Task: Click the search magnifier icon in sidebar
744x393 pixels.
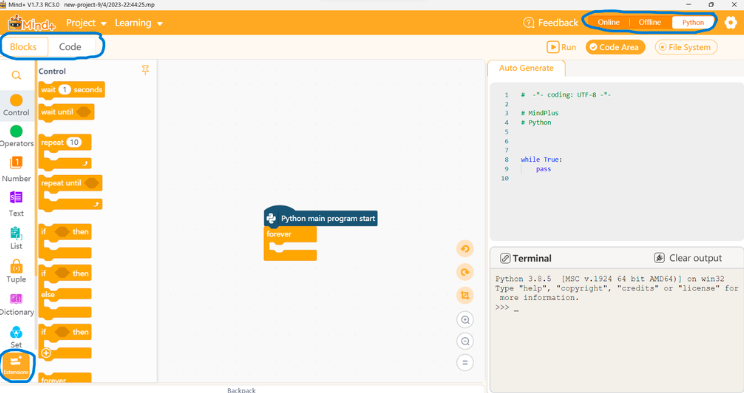Action: coord(16,75)
